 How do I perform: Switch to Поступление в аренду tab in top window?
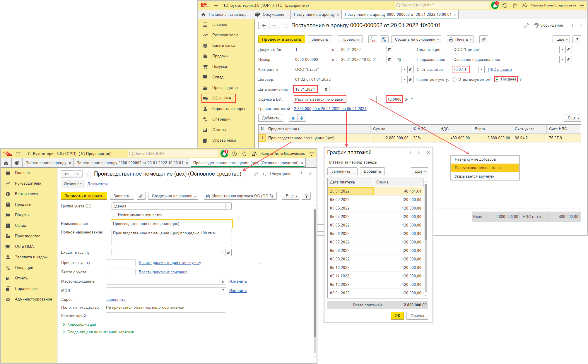314,15
